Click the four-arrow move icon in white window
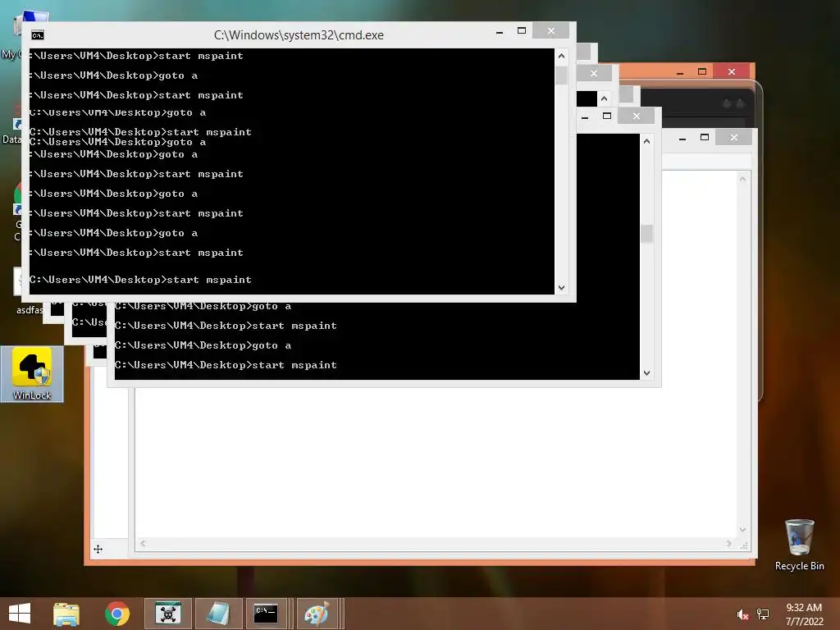This screenshot has width=840, height=630. (x=98, y=549)
